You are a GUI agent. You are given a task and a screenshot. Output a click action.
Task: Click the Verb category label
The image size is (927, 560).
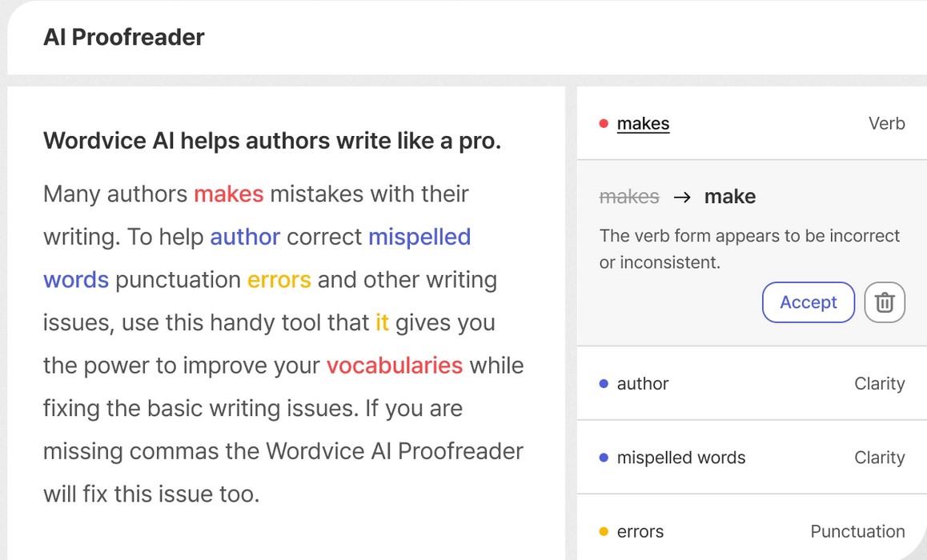click(886, 124)
